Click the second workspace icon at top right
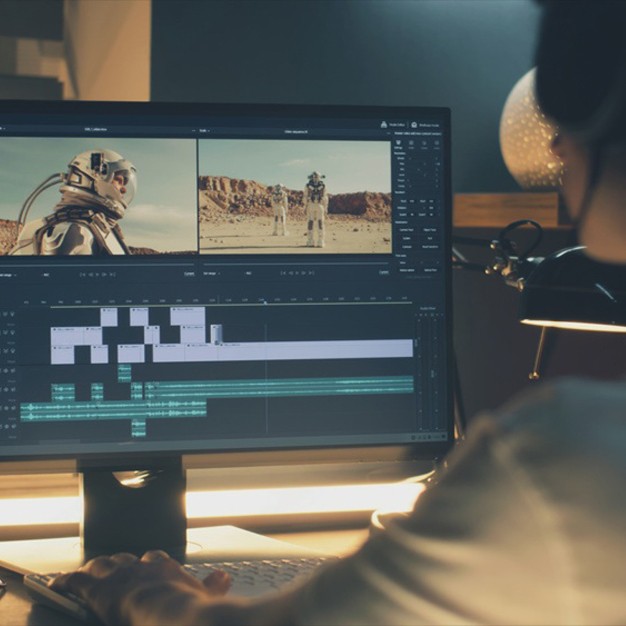 414,125
